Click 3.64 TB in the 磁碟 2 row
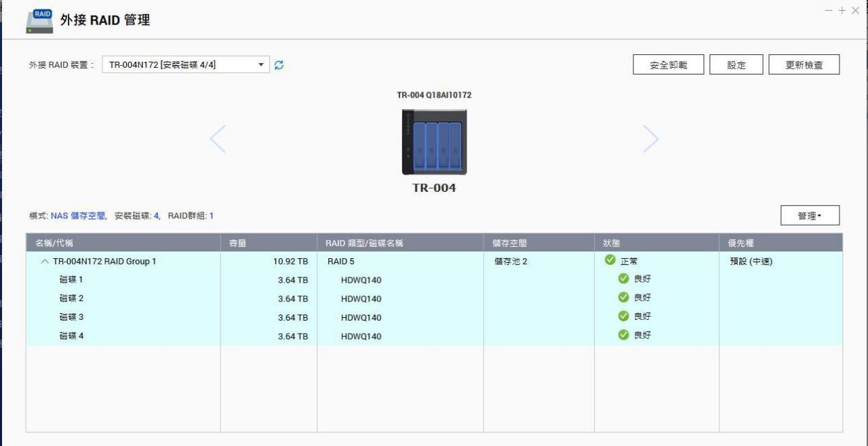 pos(293,299)
